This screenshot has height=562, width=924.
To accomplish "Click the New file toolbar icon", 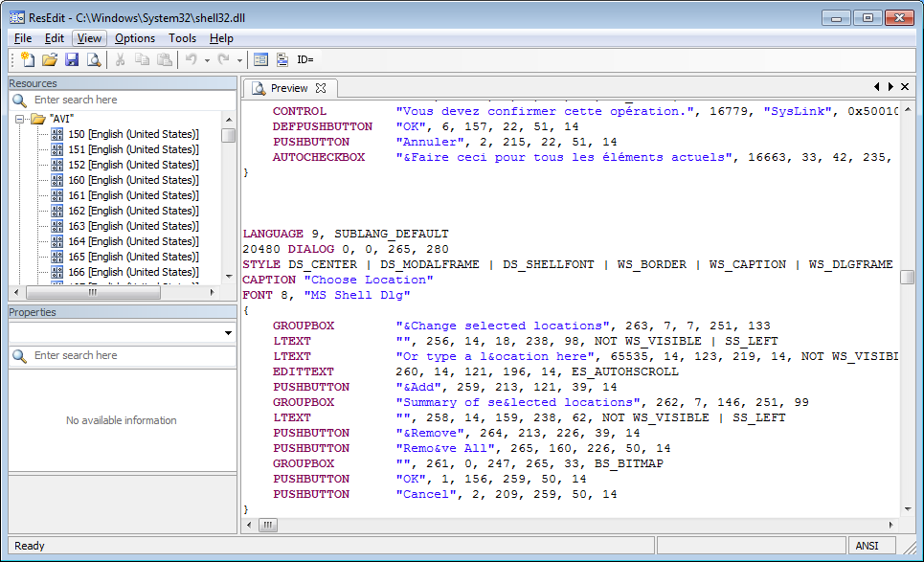I will (27, 60).
